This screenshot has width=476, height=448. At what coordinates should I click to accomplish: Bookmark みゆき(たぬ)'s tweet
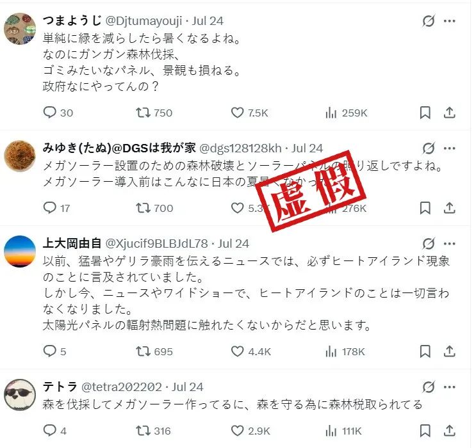pos(425,208)
